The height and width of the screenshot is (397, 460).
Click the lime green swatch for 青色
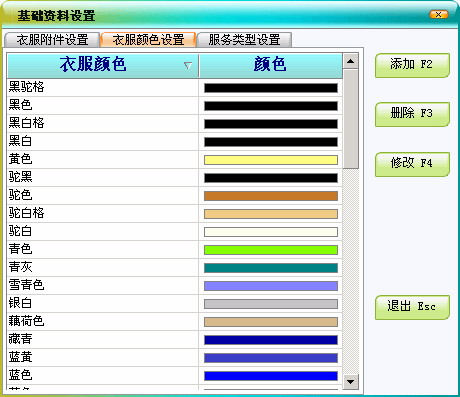click(271, 250)
